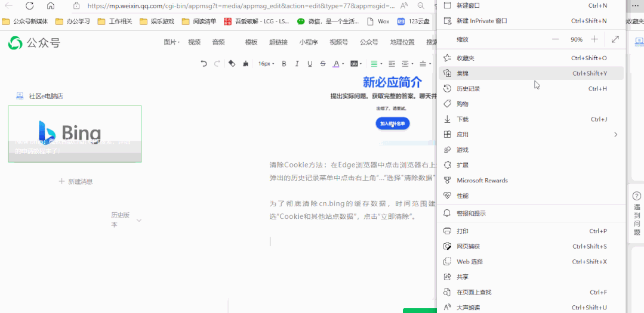Open the 微信 bookmark

click(x=328, y=21)
